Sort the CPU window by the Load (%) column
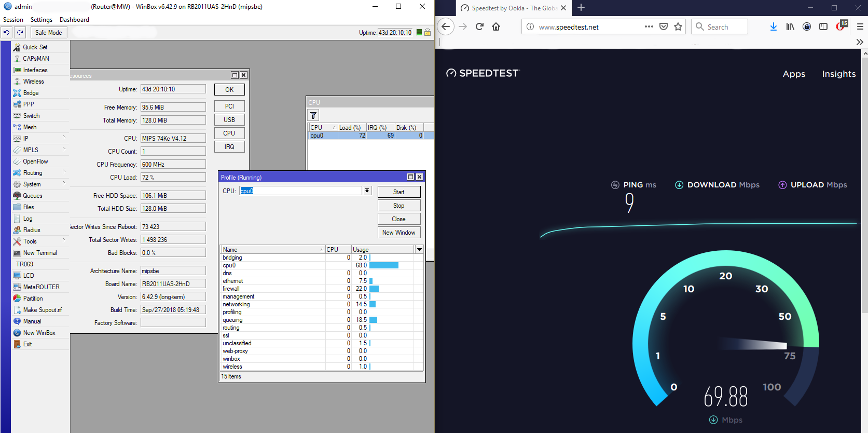 352,128
